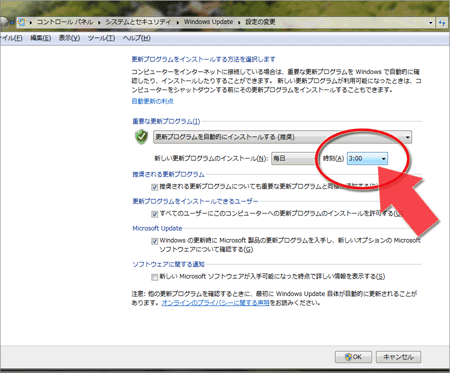Click the OK button

pos(353,357)
